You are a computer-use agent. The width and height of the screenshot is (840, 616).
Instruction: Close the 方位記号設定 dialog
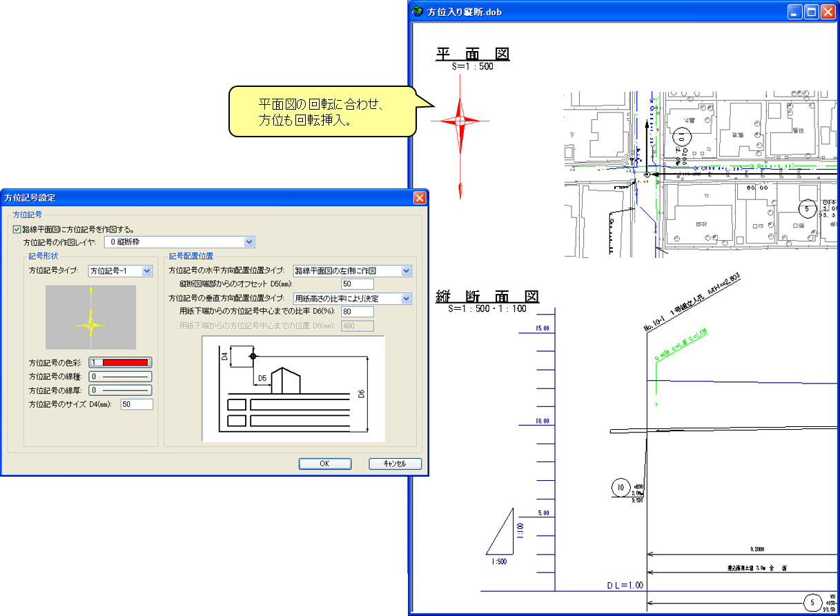click(x=419, y=198)
